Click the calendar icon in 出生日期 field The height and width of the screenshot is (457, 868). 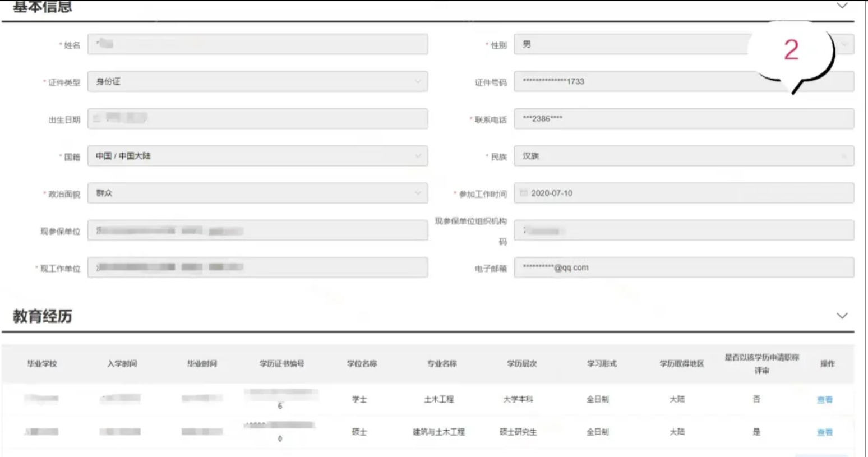coord(97,118)
